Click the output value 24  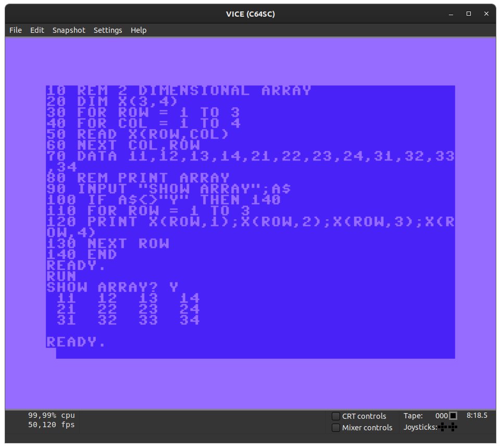[x=189, y=309]
